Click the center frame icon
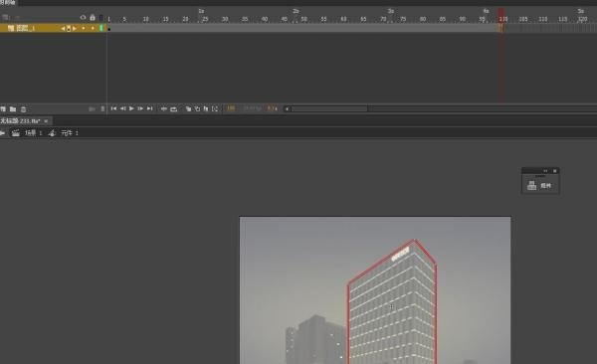Screen dimensions: 597x364 coord(164,108)
